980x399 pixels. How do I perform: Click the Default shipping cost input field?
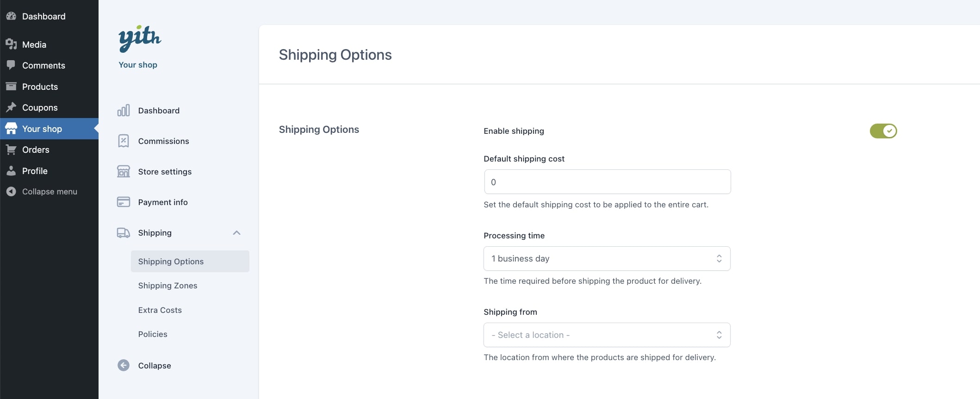tap(607, 182)
